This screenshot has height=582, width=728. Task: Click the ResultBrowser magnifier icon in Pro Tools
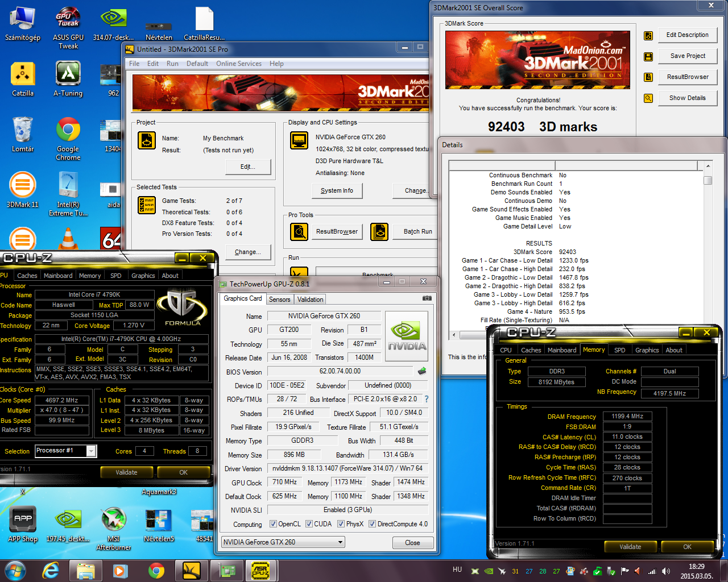point(299,231)
